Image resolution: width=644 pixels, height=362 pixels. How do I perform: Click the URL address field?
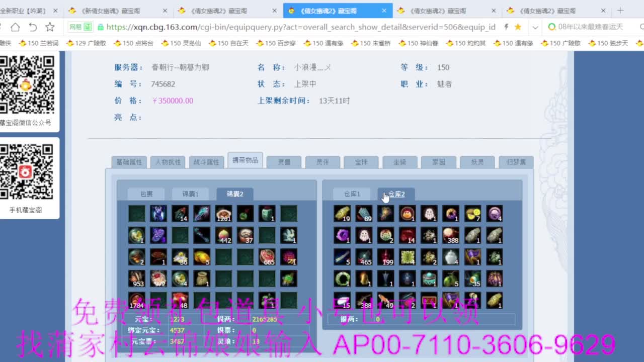pyautogui.click(x=301, y=27)
